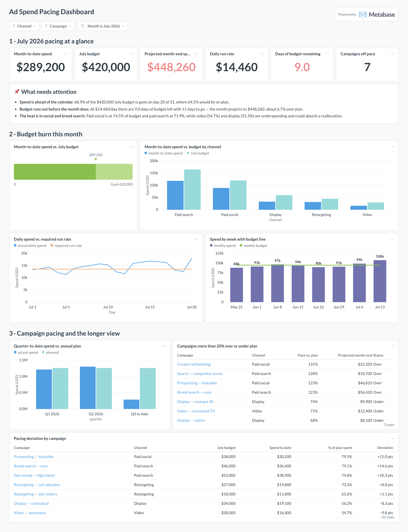Sort by Deviation column header
This screenshot has width=408, height=532.
click(x=385, y=448)
